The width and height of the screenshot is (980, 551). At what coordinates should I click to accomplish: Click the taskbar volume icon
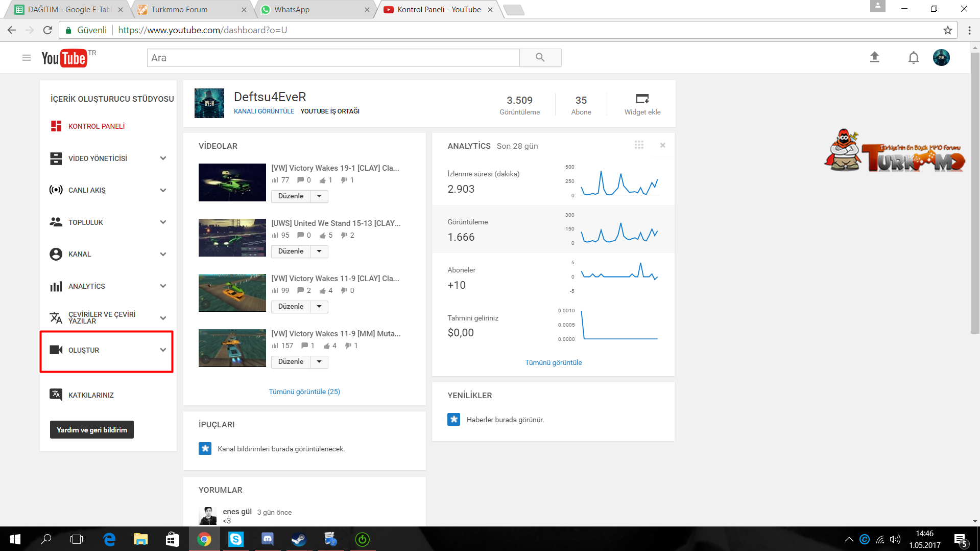(x=895, y=539)
